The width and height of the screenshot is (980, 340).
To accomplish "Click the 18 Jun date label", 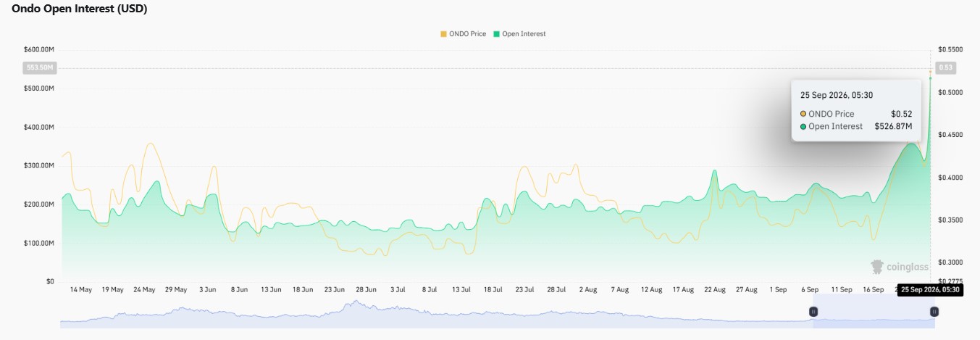I will click(x=303, y=289).
